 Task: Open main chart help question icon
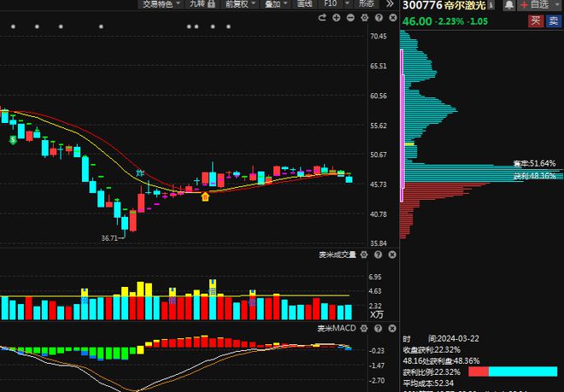tap(379, 18)
